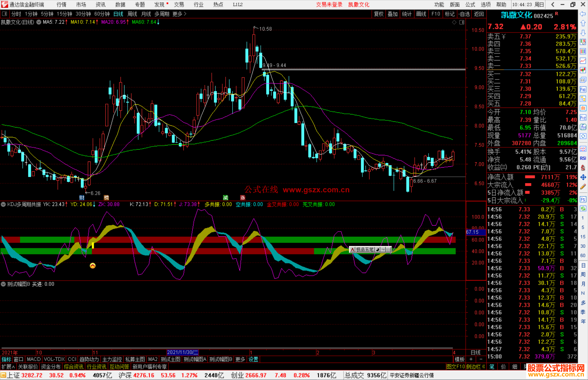The width and height of the screenshot is (588, 380).
Task: Click the wavy multi-line indicator icon
Action: (x=583, y=149)
